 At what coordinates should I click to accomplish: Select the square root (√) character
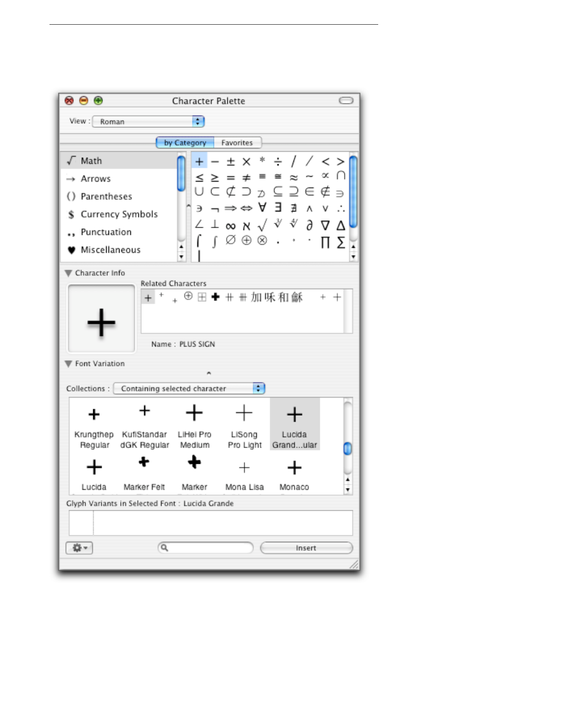tap(262, 225)
